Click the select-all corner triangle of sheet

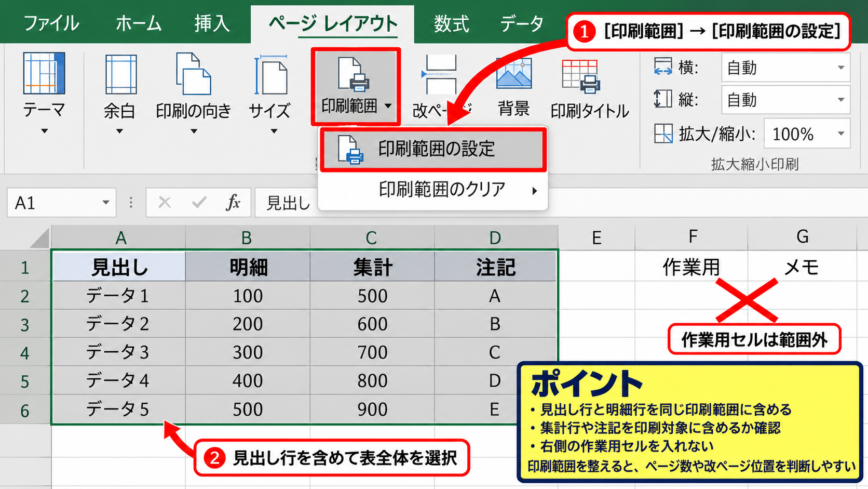(x=40, y=239)
